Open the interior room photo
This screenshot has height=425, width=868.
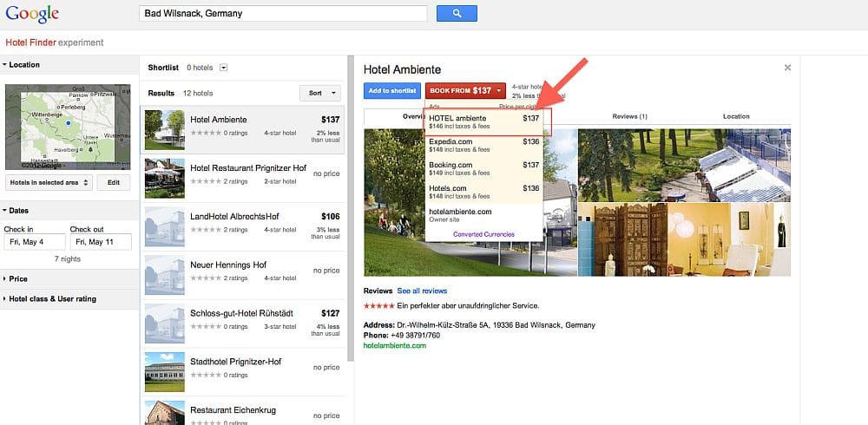point(684,239)
